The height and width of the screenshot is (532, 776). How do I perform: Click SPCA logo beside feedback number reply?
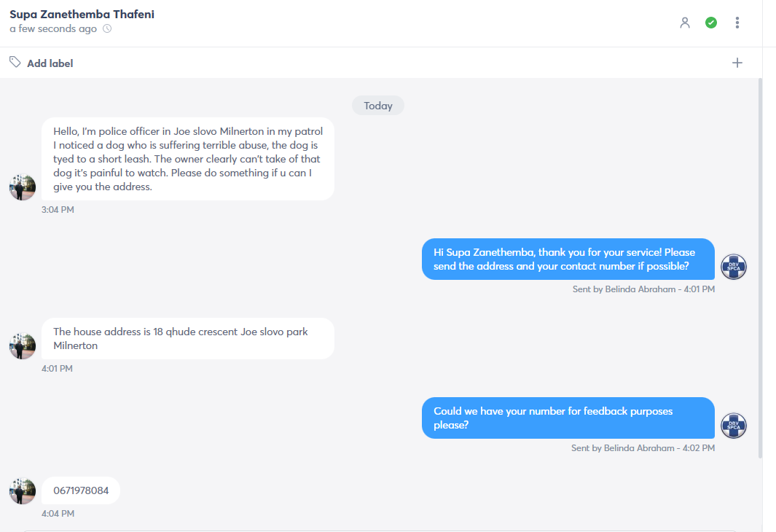click(734, 426)
